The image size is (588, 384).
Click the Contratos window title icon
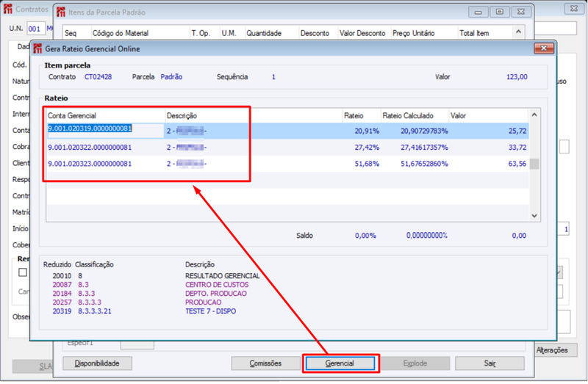8,9
